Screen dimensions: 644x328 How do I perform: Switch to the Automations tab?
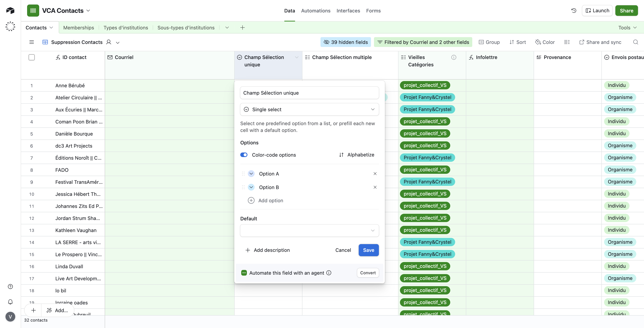pyautogui.click(x=315, y=11)
